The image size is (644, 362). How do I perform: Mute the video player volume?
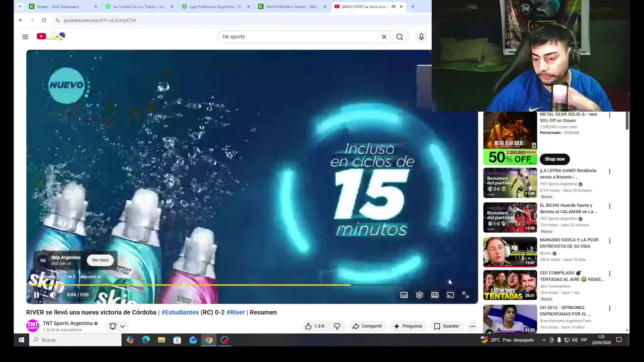point(53,295)
